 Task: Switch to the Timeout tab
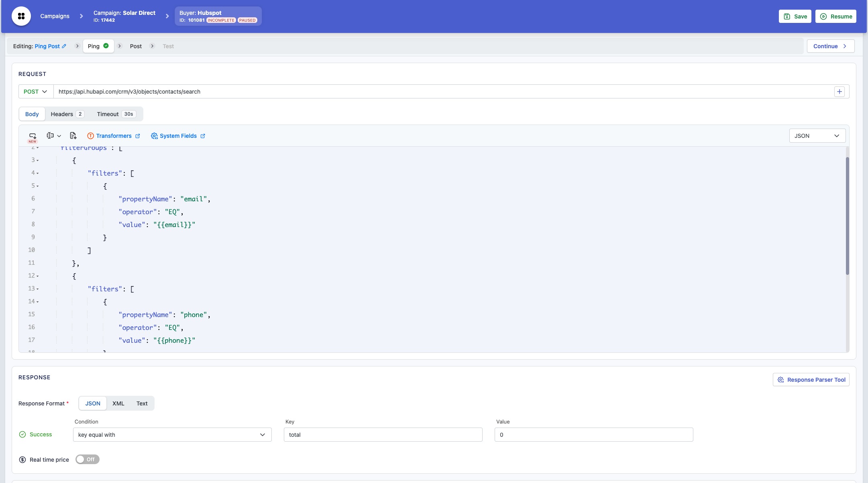115,114
